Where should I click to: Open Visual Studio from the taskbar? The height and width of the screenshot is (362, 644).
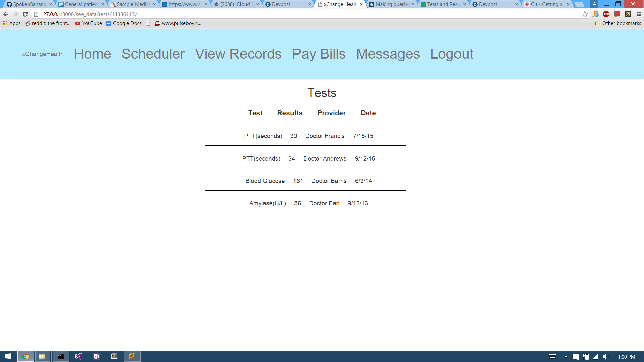(78, 356)
